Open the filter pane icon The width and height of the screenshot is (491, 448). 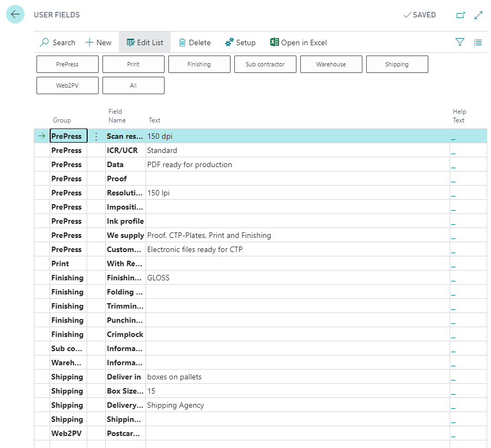tap(460, 42)
